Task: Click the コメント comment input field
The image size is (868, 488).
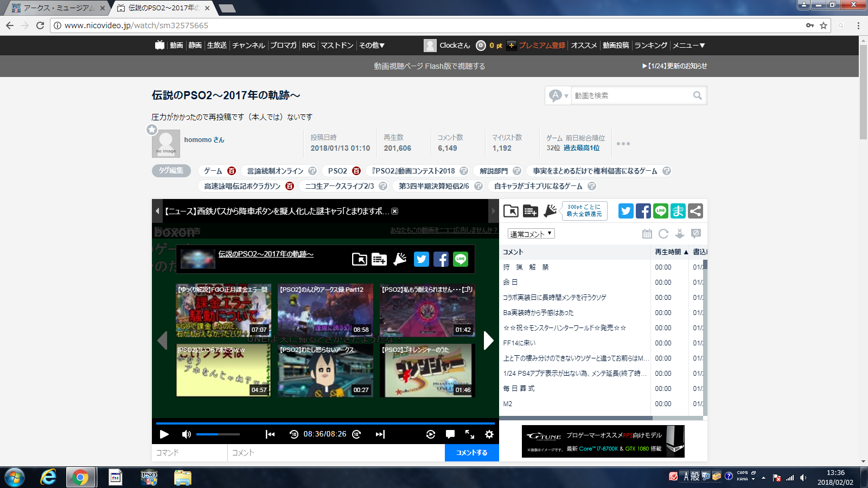Action: (x=336, y=453)
